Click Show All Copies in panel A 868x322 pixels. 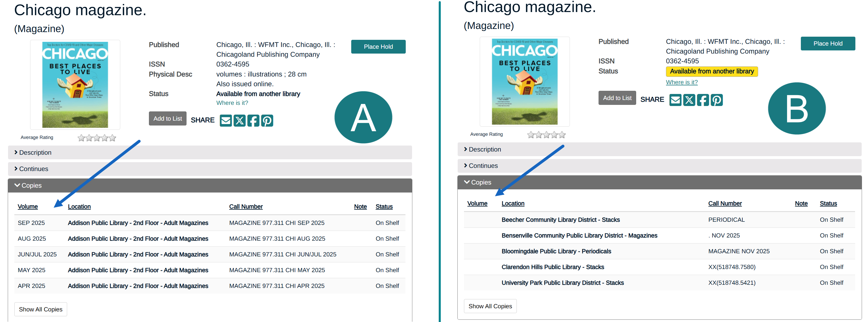pos(40,309)
